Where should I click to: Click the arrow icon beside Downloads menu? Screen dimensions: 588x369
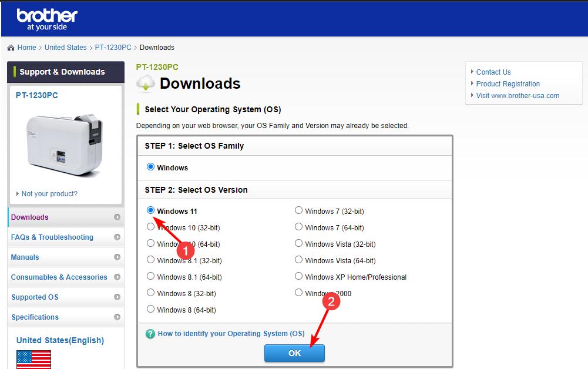117,217
